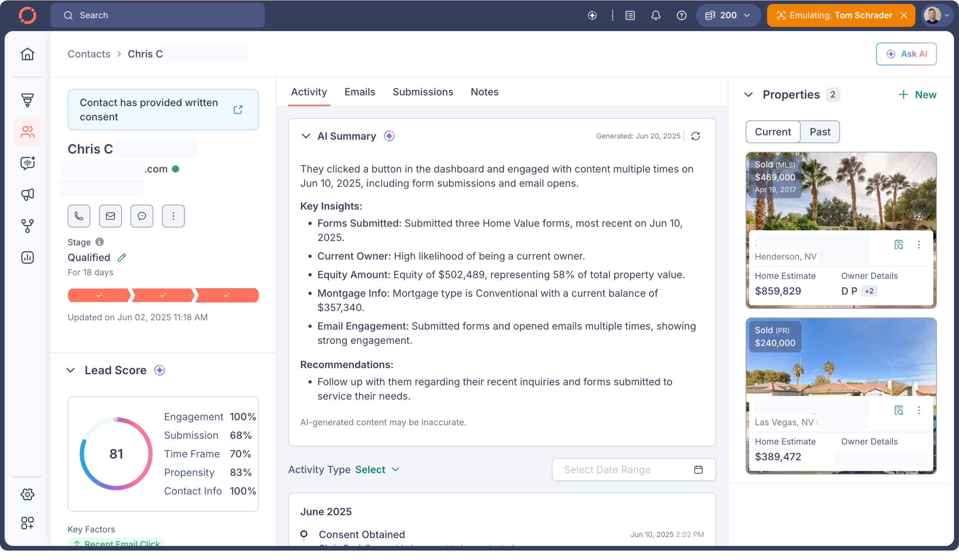The image size is (959, 560).
Task: Click the Propensity 83% score row
Action: point(208,472)
